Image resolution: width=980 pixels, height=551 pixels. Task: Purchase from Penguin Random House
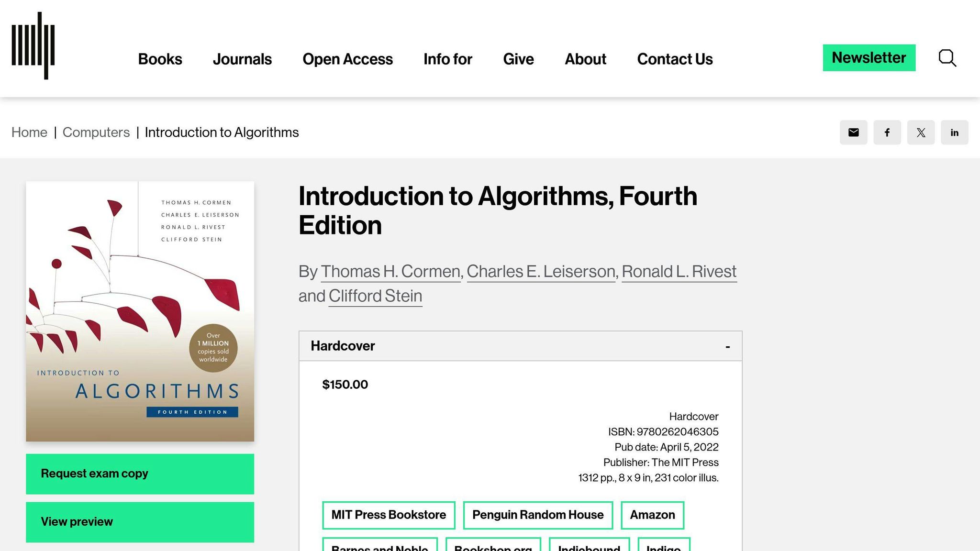(538, 515)
